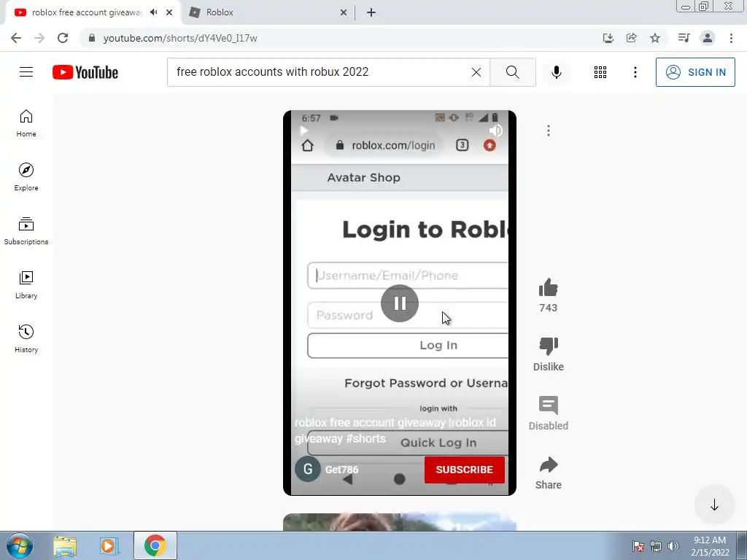Open the Get786 channel name link
747x560 pixels.
(x=341, y=470)
